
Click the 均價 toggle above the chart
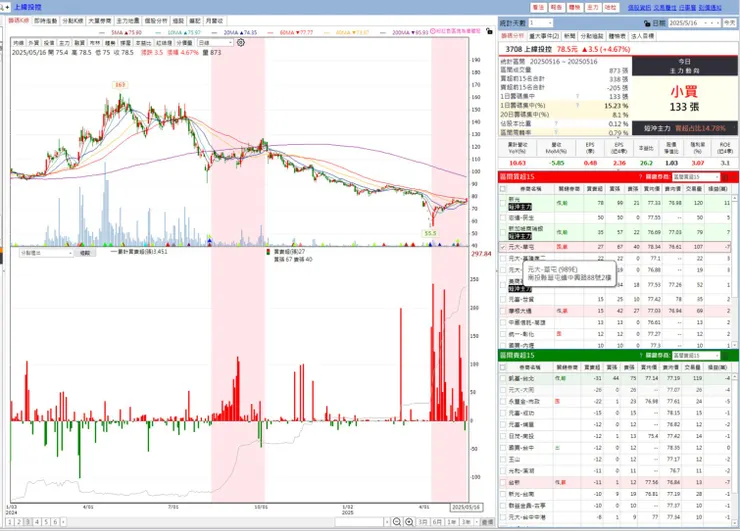click(18, 43)
